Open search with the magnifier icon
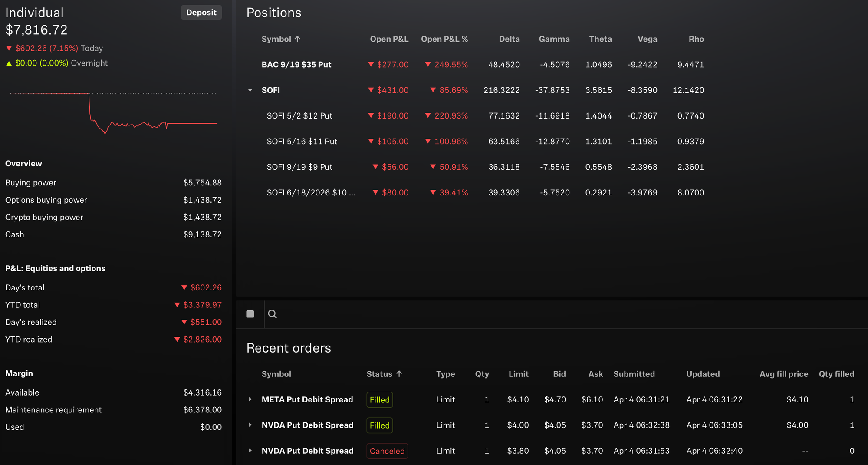The image size is (868, 465). (273, 314)
